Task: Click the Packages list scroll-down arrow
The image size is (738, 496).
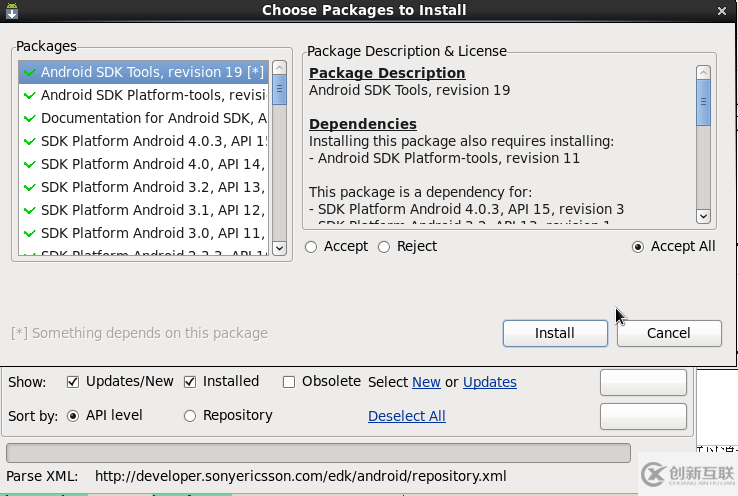Action: point(280,248)
